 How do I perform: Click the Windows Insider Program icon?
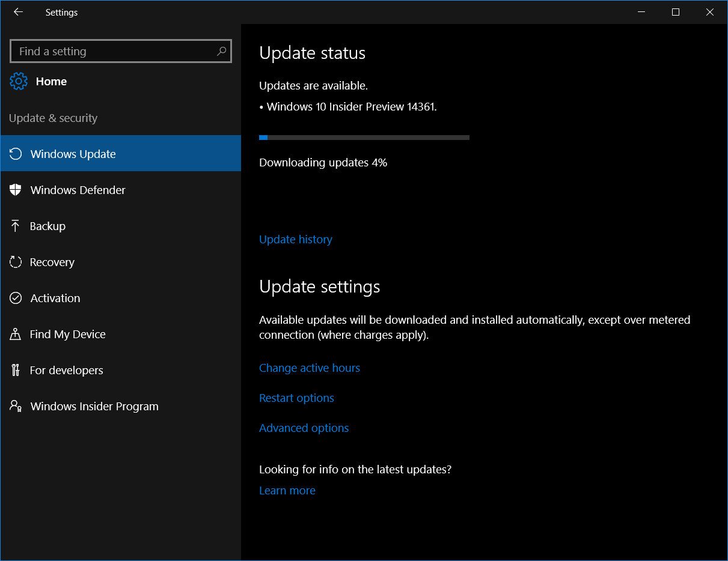click(x=16, y=406)
